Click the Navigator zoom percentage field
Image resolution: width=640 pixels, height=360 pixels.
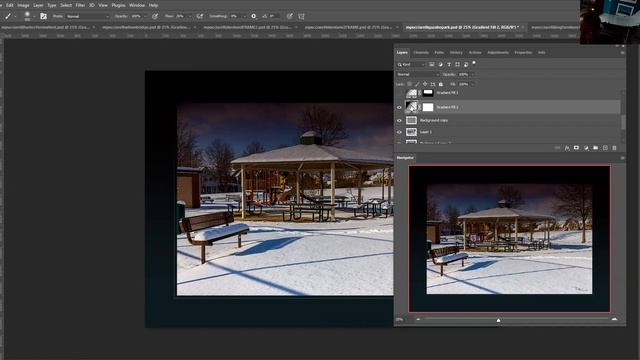point(400,319)
